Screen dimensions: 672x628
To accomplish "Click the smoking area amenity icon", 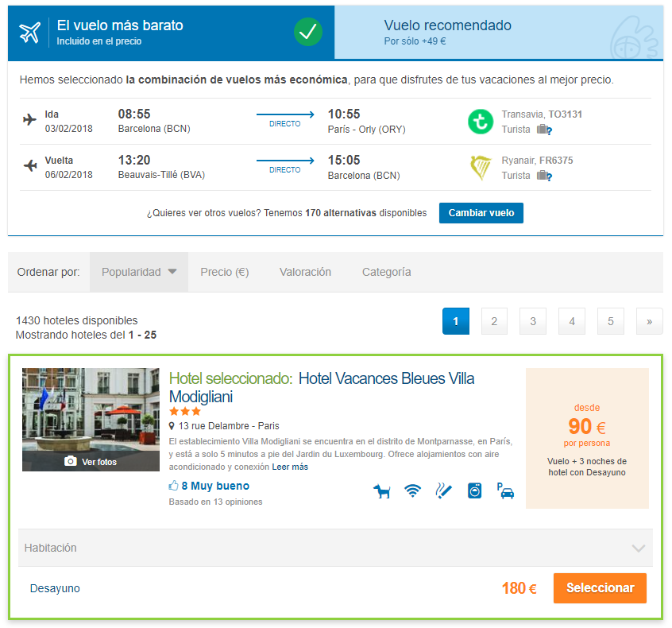I will 443,491.
